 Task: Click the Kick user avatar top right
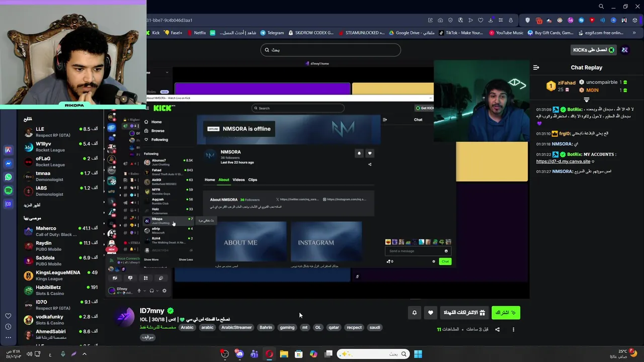[x=625, y=50]
